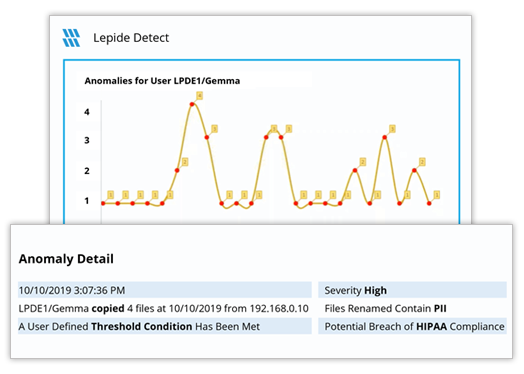Click the Files Renamed Contain PII row

pyautogui.click(x=412, y=308)
